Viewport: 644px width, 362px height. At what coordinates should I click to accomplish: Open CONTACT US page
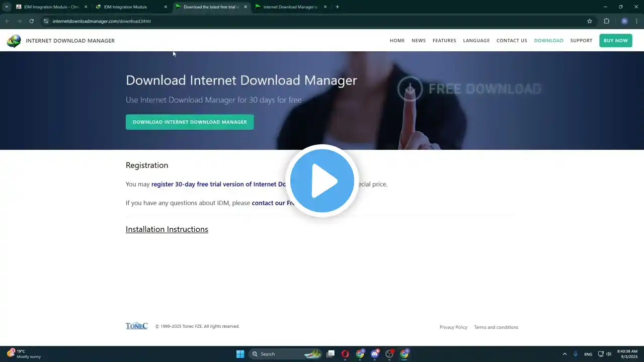coord(512,41)
